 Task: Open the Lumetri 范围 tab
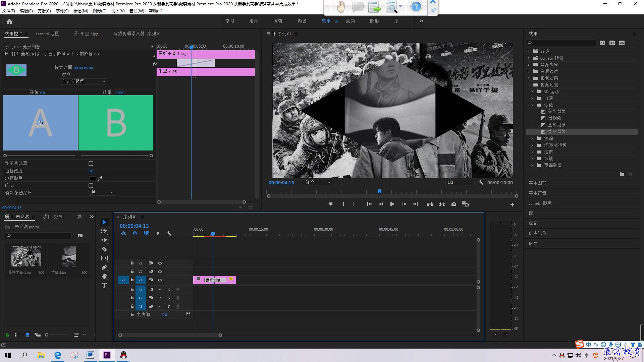(48, 34)
